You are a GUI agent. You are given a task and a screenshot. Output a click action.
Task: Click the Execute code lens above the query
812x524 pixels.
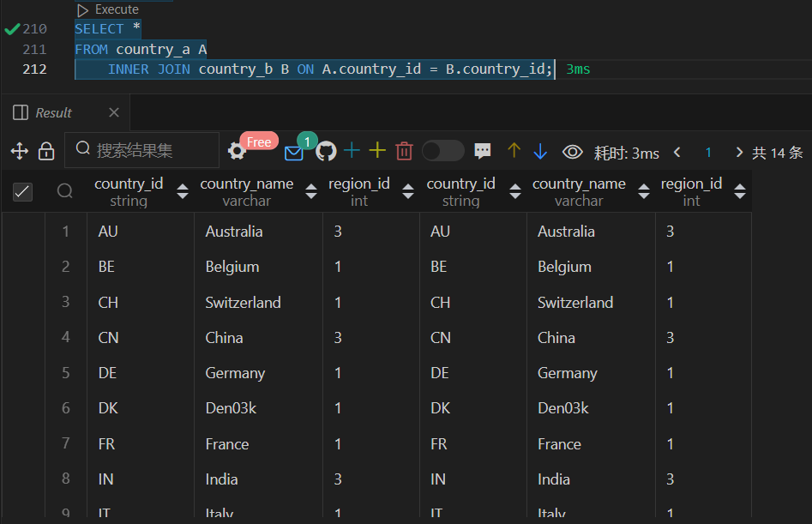(x=108, y=9)
